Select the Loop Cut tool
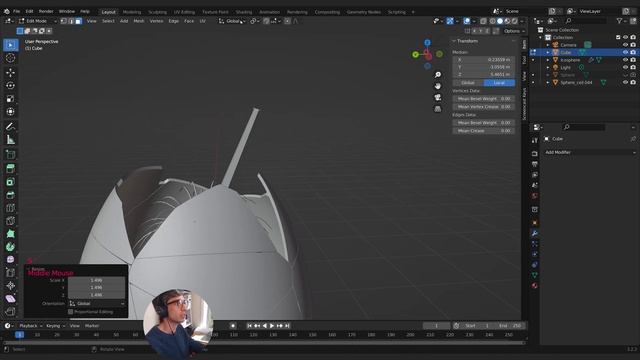Screen dimensions: 640x360 [11, 208]
